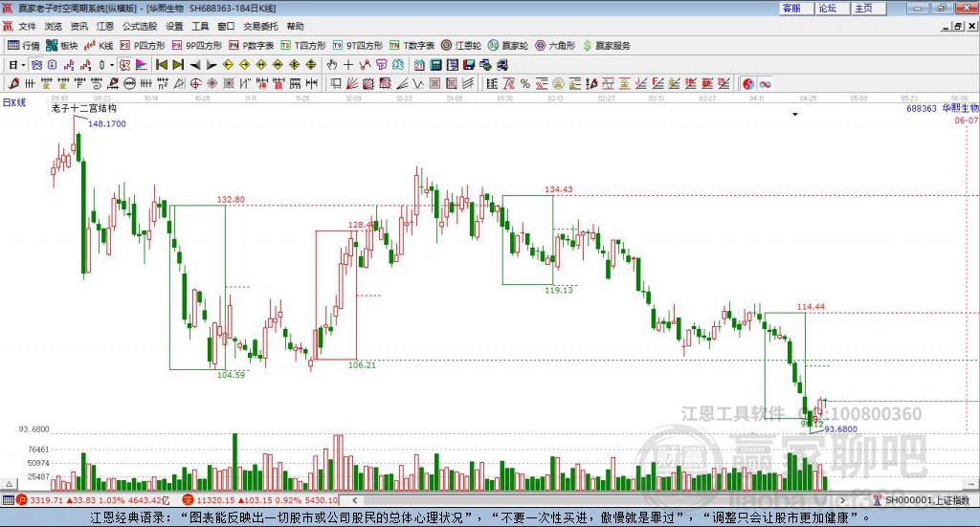This screenshot has width=980, height=527.
Task: Click horizontal scrollbar left arrow
Action: click(355, 500)
